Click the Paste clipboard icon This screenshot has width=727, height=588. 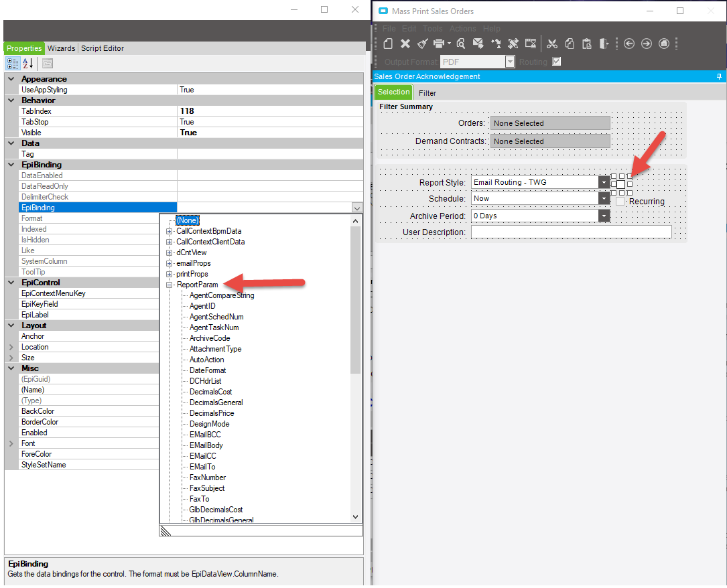(586, 44)
